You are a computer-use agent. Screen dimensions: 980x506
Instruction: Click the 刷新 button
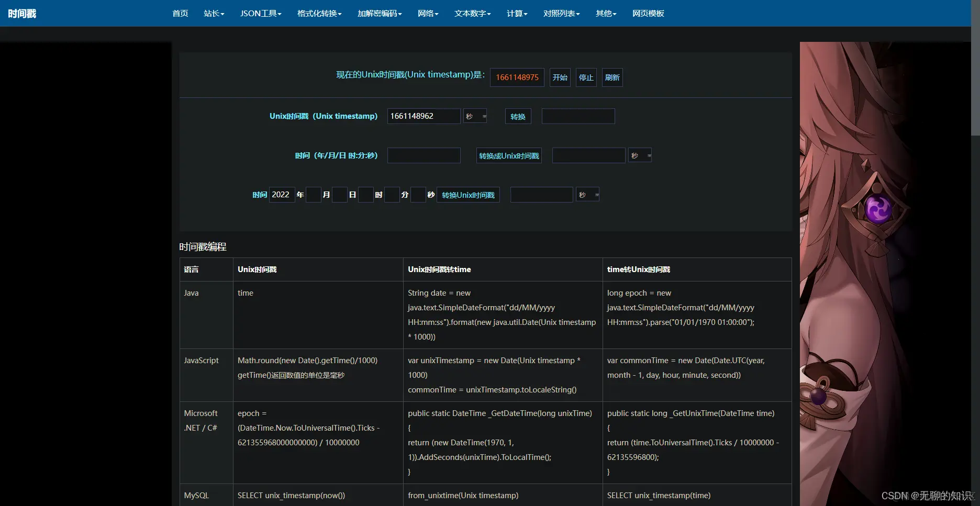point(612,77)
